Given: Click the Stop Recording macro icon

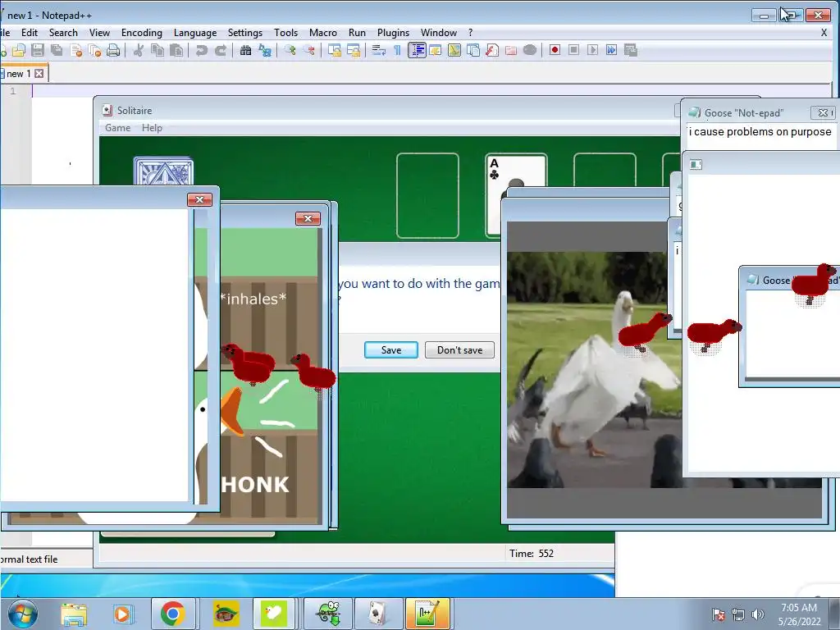Looking at the screenshot, I should 573,50.
